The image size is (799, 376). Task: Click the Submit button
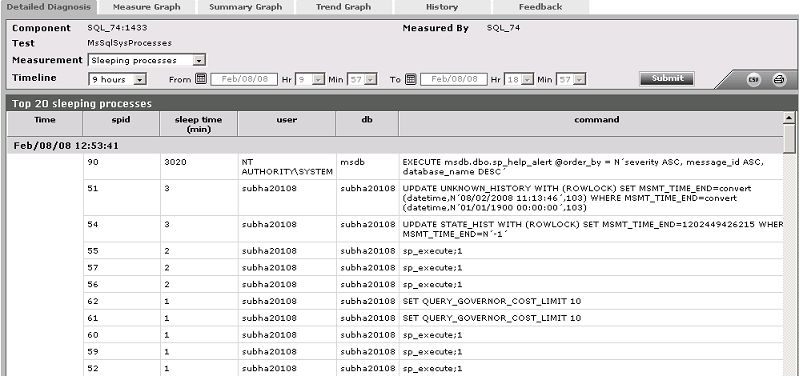click(667, 78)
